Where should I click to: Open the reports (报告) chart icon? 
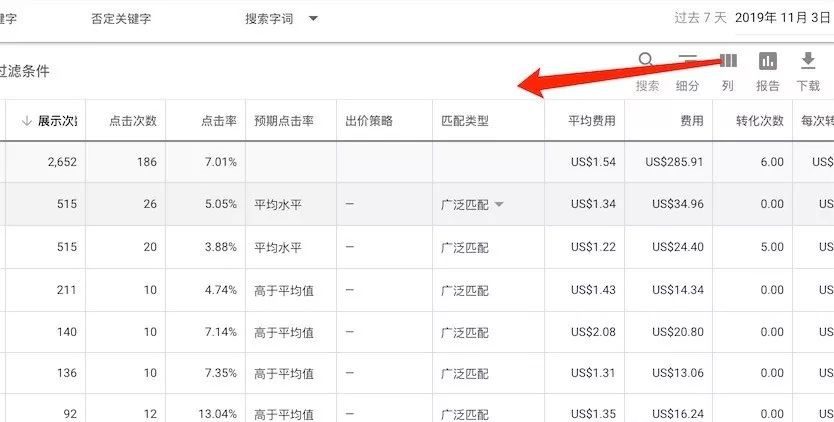point(768,62)
